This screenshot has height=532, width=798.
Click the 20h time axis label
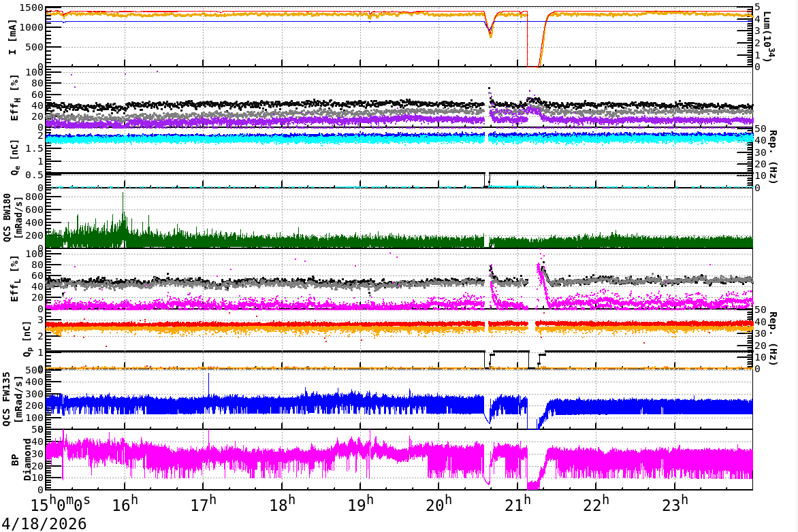coord(439,503)
